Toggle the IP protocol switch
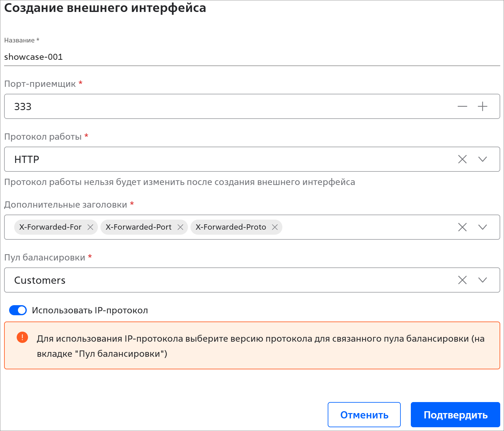Screen dimensions: 504x431 18,310
